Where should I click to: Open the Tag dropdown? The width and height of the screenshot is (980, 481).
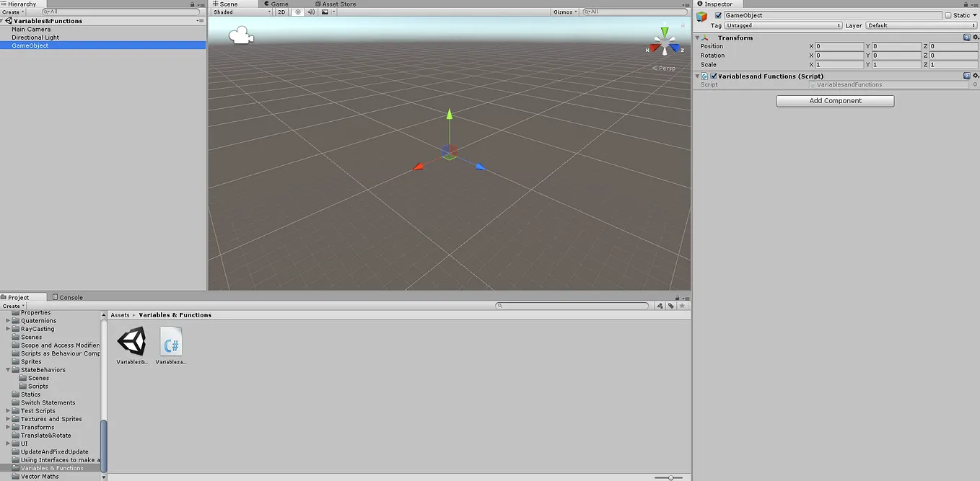[x=783, y=25]
